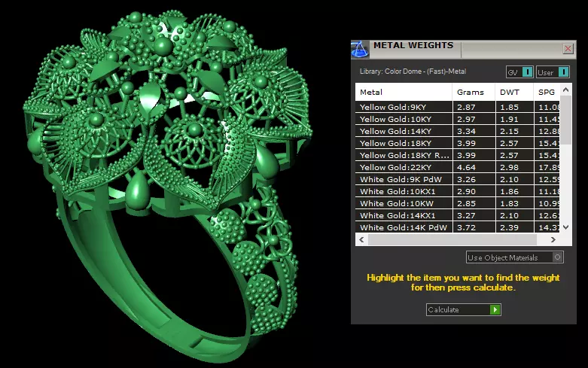Click the 1.85 DWT value
The image size is (588, 368).
coord(509,107)
